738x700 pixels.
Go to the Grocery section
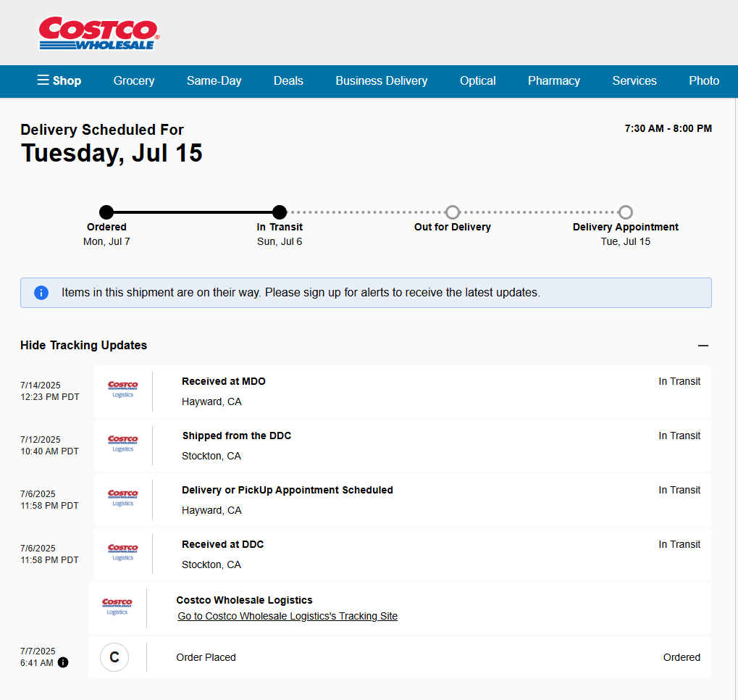tap(134, 80)
